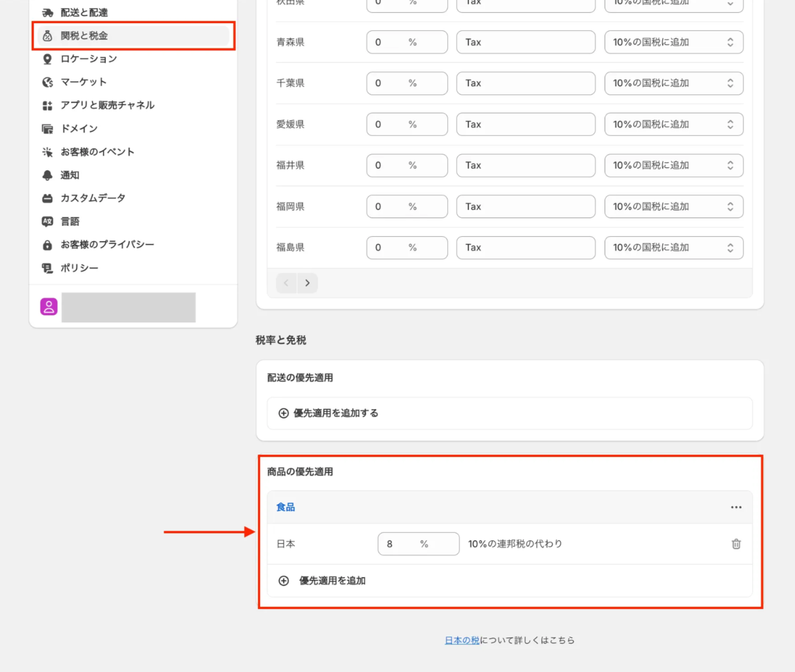Click the 福岡県 tax rate percent field
This screenshot has width=795, height=672.
pyautogui.click(x=407, y=206)
